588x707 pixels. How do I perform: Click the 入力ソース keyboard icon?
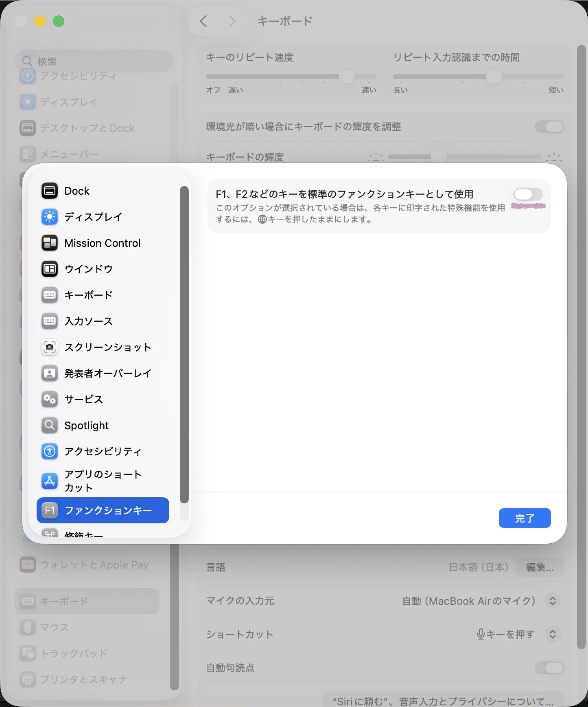[x=50, y=321]
